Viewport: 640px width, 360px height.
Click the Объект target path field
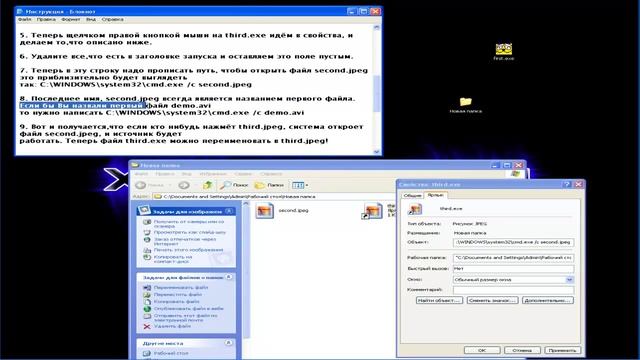[513, 242]
